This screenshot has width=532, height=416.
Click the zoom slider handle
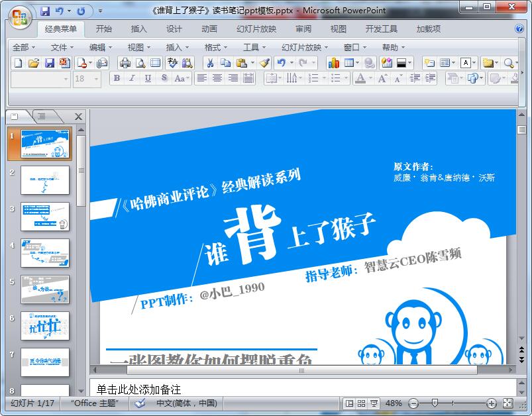tap(435, 403)
